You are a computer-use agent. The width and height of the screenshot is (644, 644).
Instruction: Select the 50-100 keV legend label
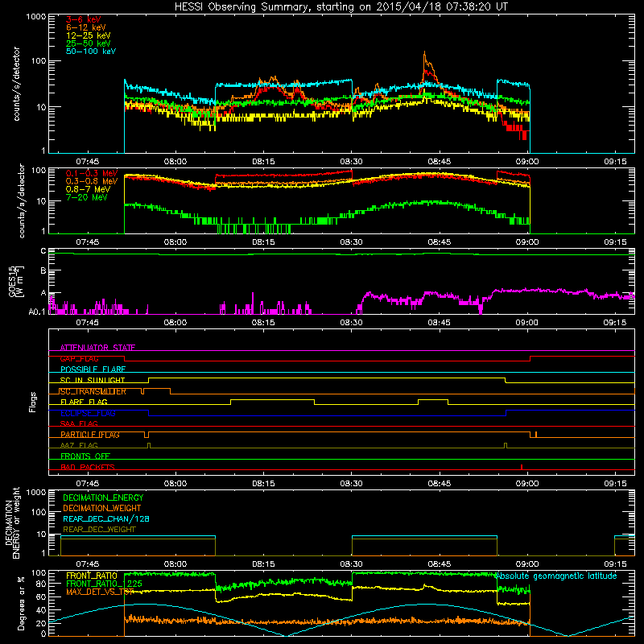pyautogui.click(x=91, y=52)
